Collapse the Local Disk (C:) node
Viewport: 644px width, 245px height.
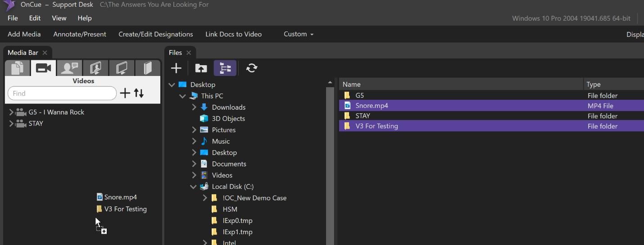click(193, 187)
